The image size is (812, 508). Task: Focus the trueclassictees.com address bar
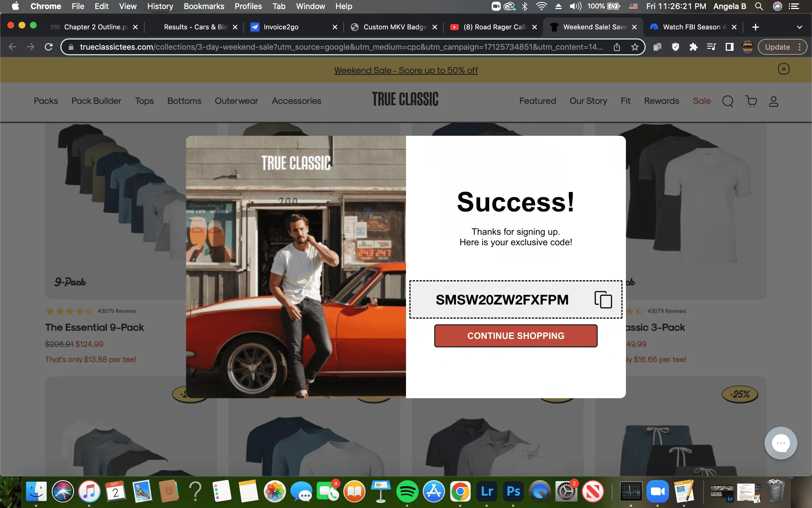(341, 47)
